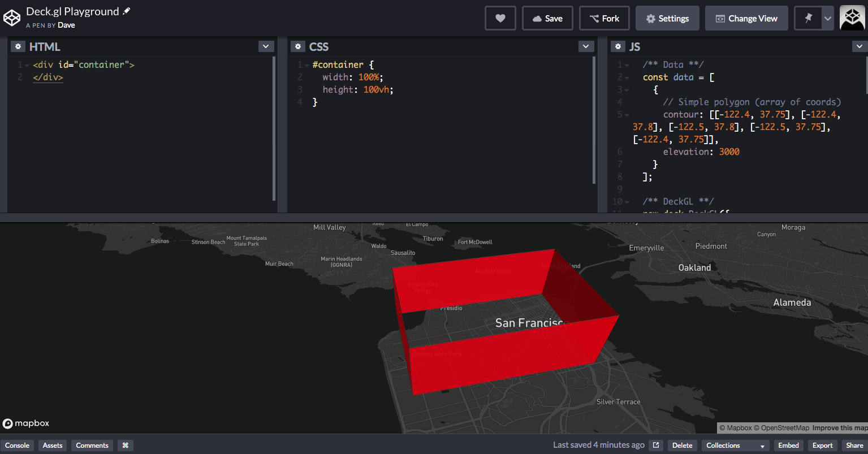868x454 pixels.
Task: Switch to the Comments tab
Action: point(92,446)
